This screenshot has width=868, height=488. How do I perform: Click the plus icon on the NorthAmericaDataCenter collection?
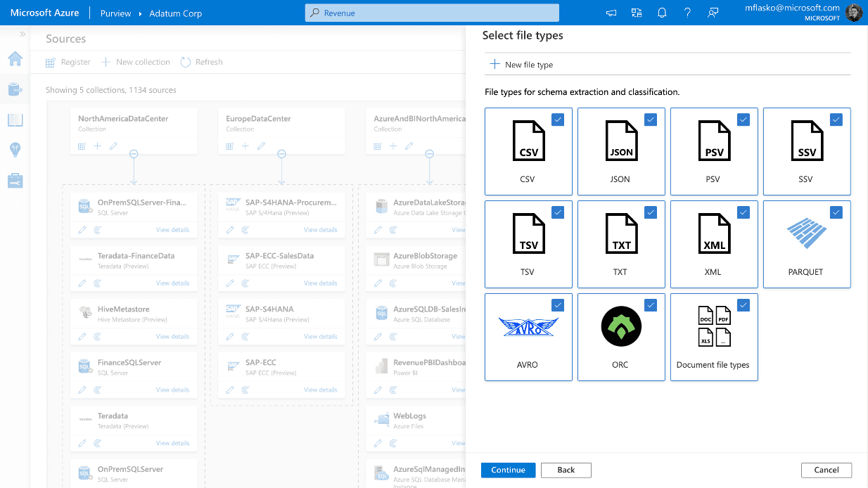[x=98, y=146]
